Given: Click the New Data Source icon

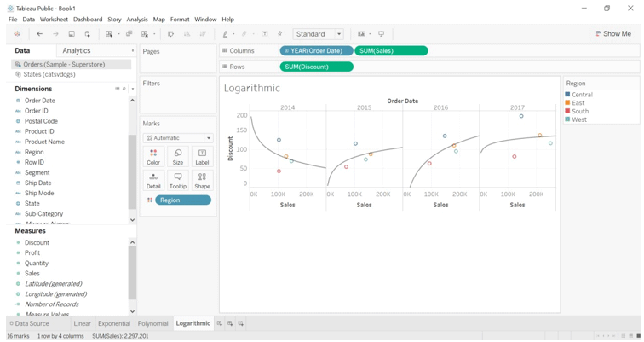Looking at the screenshot, I should tap(88, 34).
